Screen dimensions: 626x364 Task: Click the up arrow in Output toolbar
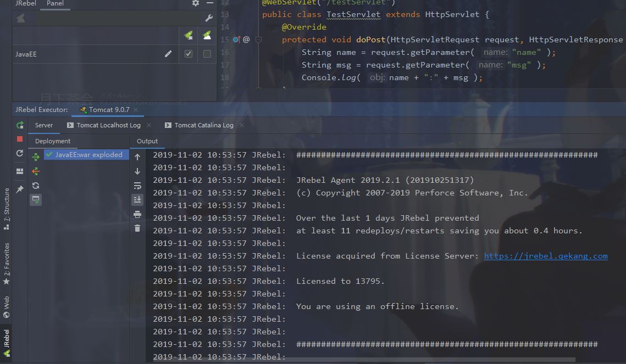tap(137, 157)
